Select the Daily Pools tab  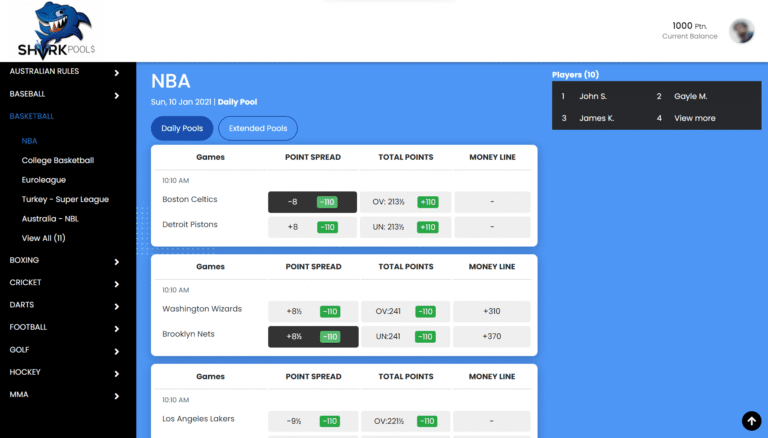point(182,129)
